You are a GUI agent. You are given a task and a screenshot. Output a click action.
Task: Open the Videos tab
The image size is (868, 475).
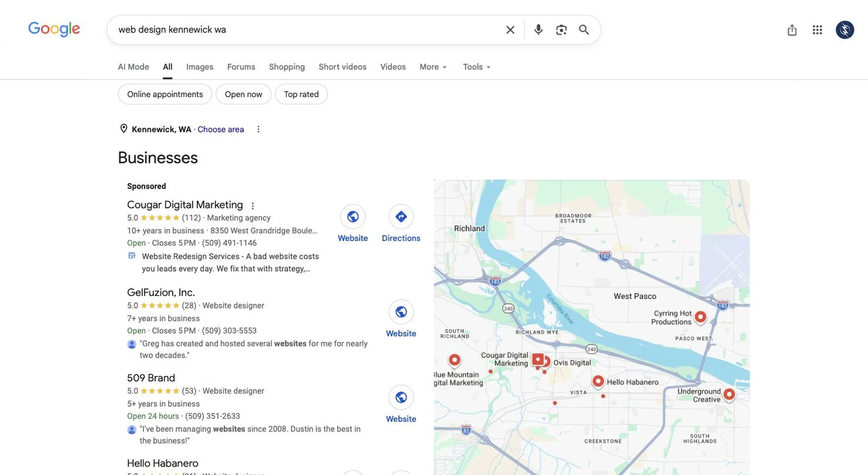393,67
